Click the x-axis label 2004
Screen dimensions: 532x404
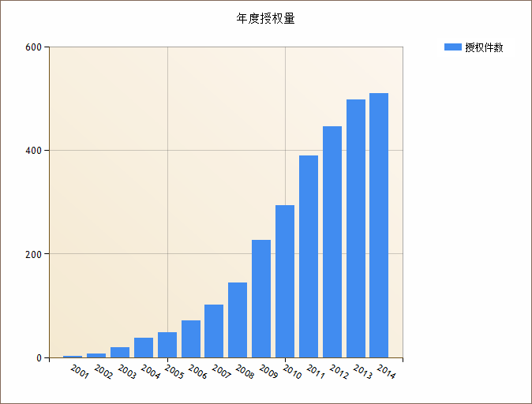151,372
